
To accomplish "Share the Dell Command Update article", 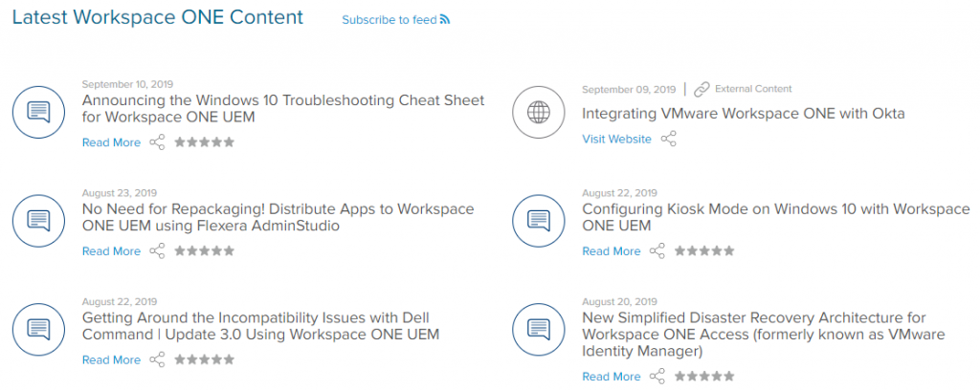I will (x=158, y=359).
